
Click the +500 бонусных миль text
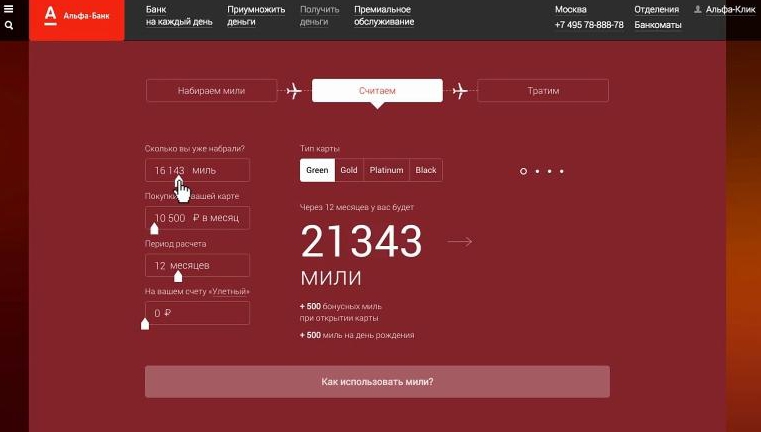(x=341, y=306)
